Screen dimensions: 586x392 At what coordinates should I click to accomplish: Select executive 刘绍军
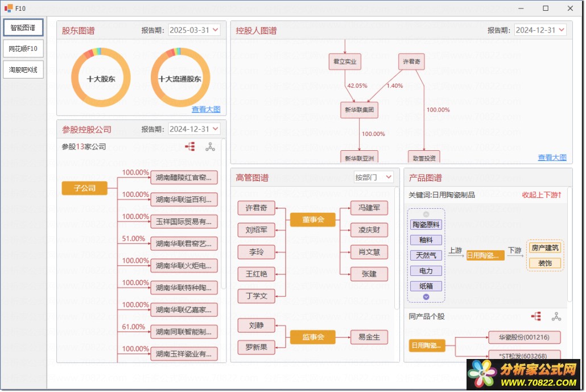pyautogui.click(x=257, y=230)
